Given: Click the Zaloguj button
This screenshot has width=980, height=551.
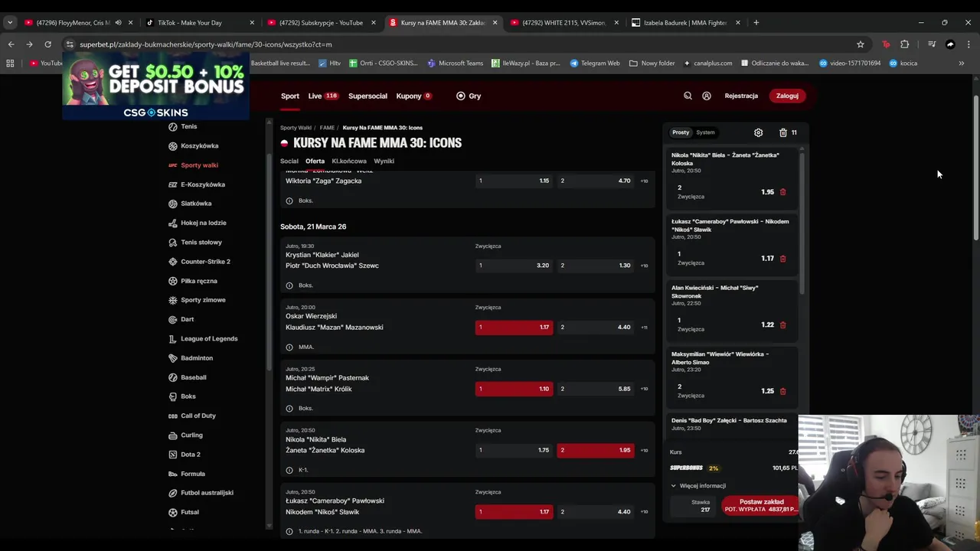Looking at the screenshot, I should [x=787, y=96].
